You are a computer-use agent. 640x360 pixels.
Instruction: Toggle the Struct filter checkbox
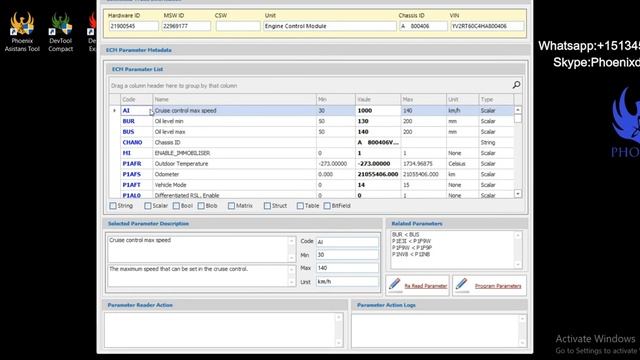pyautogui.click(x=267, y=206)
